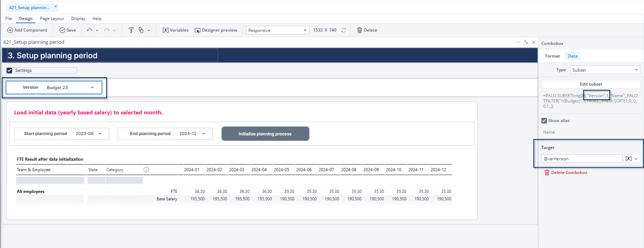Open the Type dropdown set to Subset
The height and width of the screenshot is (248, 644).
point(605,70)
